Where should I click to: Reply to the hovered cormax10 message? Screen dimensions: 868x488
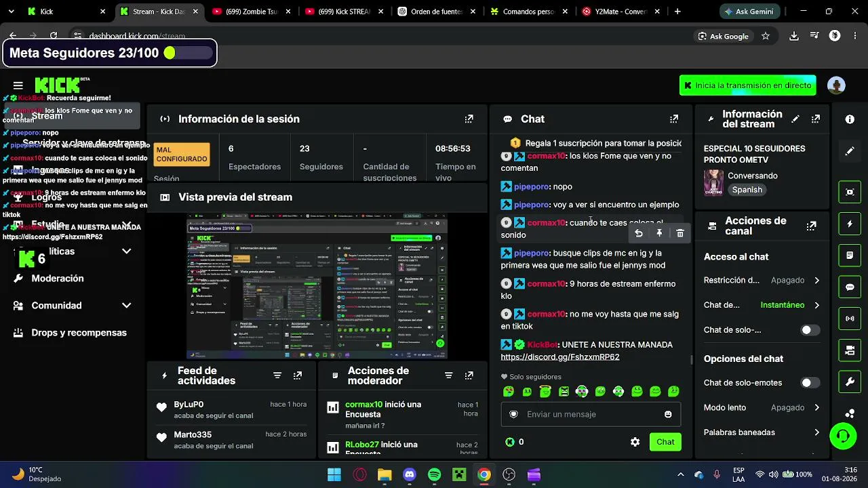click(x=639, y=233)
